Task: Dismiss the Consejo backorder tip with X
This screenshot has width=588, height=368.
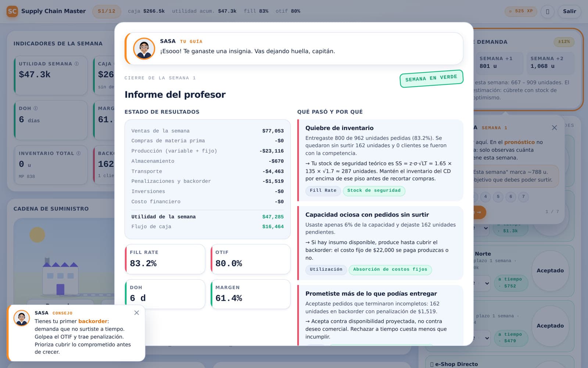Action: pyautogui.click(x=136, y=312)
